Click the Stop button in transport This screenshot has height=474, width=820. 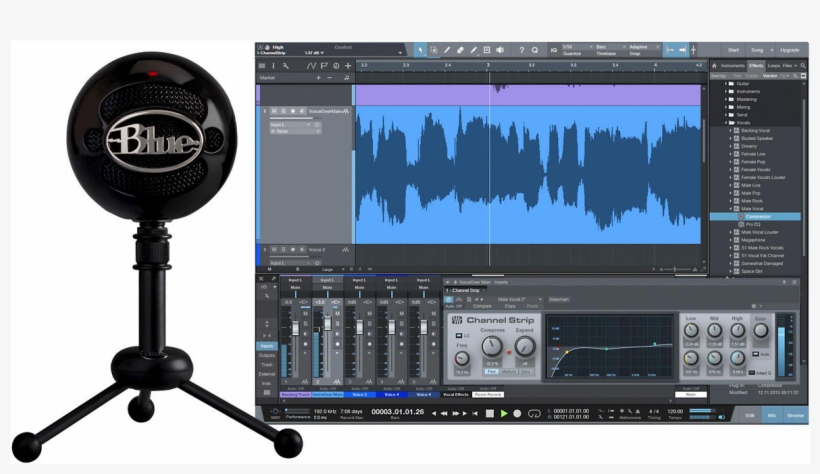[489, 413]
